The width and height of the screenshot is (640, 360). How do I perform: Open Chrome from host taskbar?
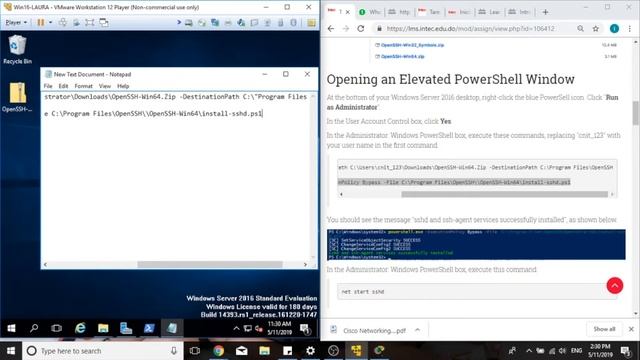click(218, 351)
